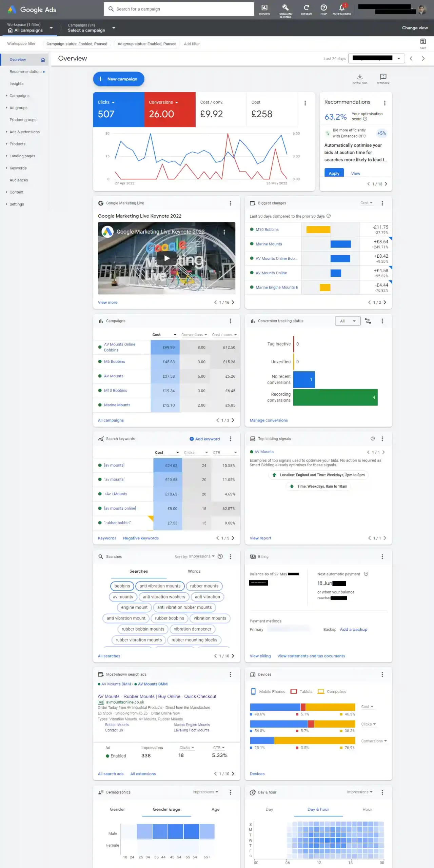Screen dimensions: 434x868
Task: Select 'anti vibration mounts' search chip
Action: [160, 586]
